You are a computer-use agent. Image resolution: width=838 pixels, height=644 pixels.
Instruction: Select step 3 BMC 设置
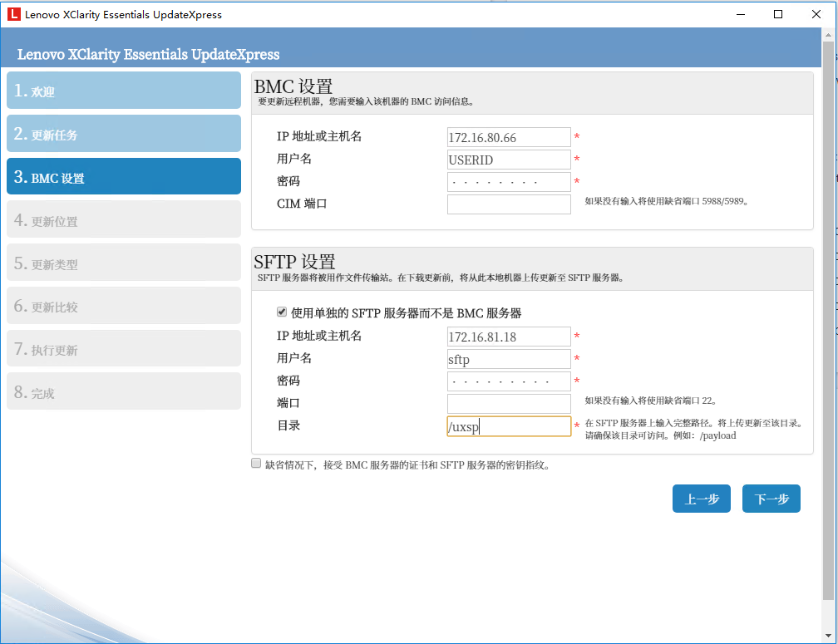coord(123,176)
